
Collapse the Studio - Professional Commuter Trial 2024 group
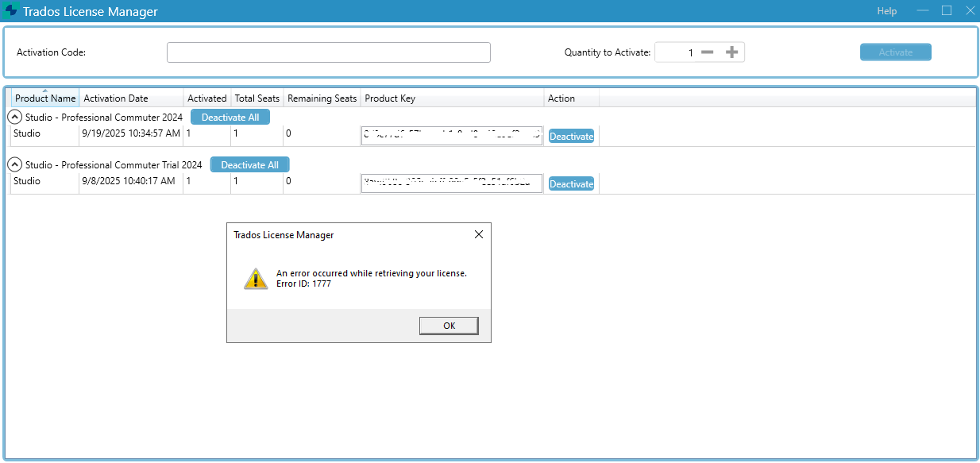tap(14, 164)
